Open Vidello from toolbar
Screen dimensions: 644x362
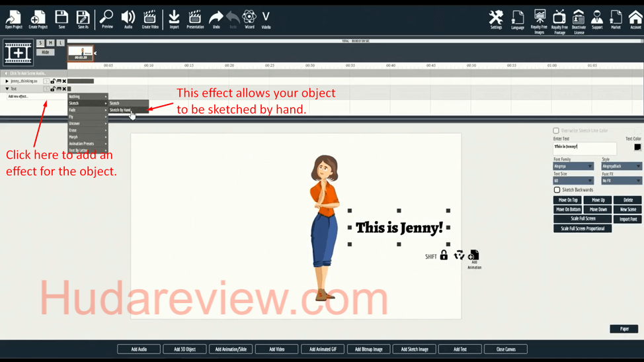tap(266, 19)
